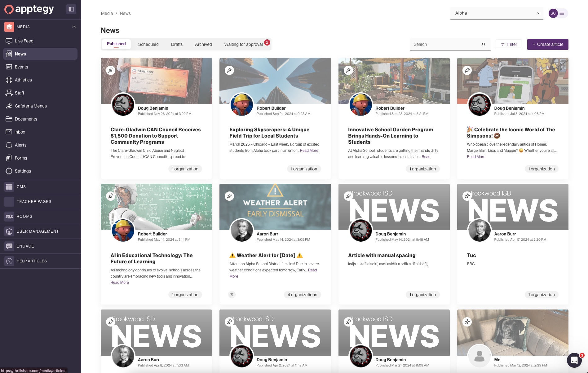Click the Media breadcrumb link
Viewport: 588px width, 373px height.
point(107,13)
